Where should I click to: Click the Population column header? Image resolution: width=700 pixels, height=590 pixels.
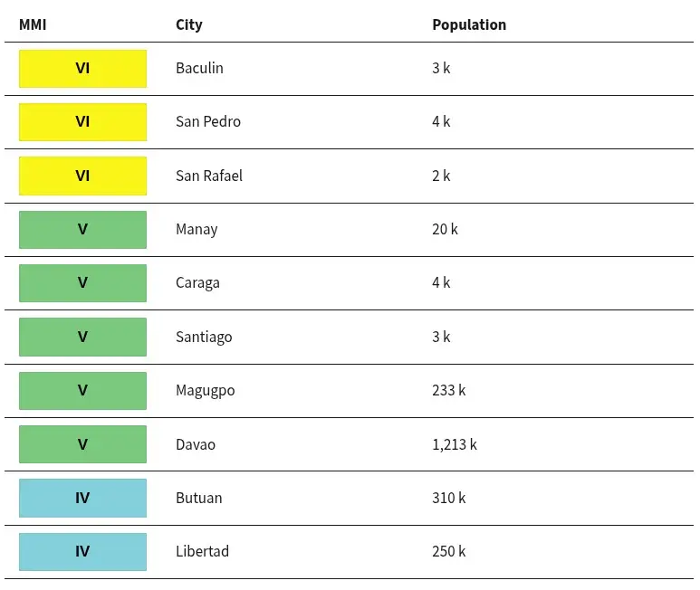coord(469,25)
